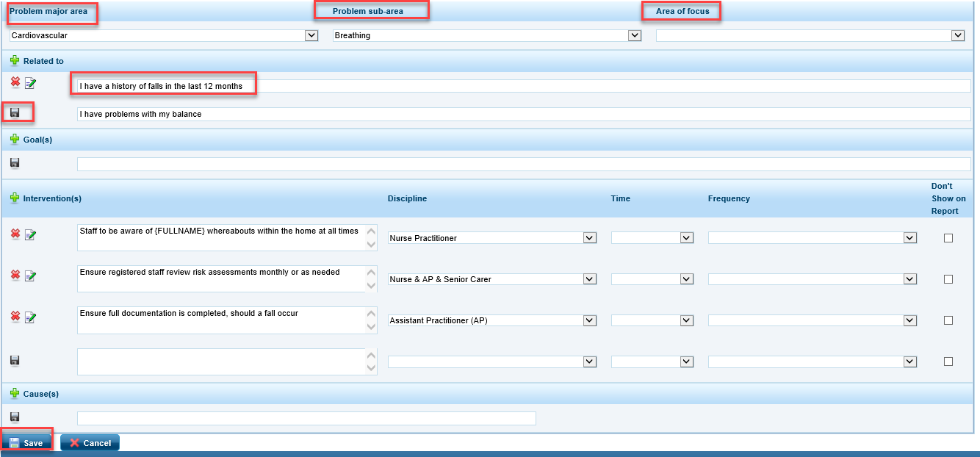
Task: Click into the empty Goal(s) text field
Action: click(523, 164)
